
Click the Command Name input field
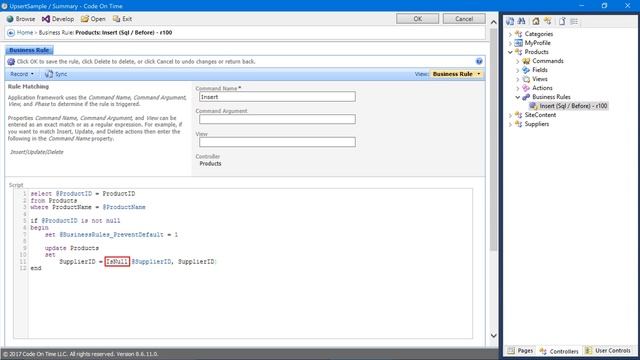(277, 97)
